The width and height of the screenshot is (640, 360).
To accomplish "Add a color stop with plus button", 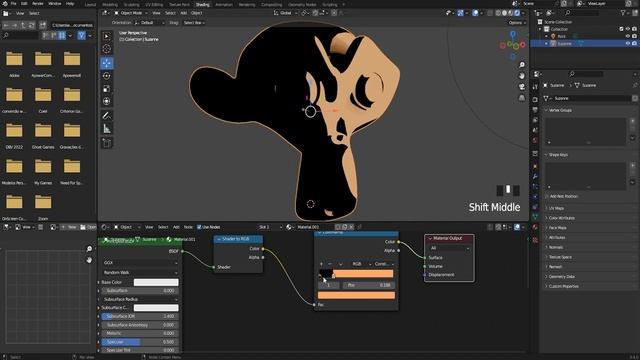I will pyautogui.click(x=321, y=264).
